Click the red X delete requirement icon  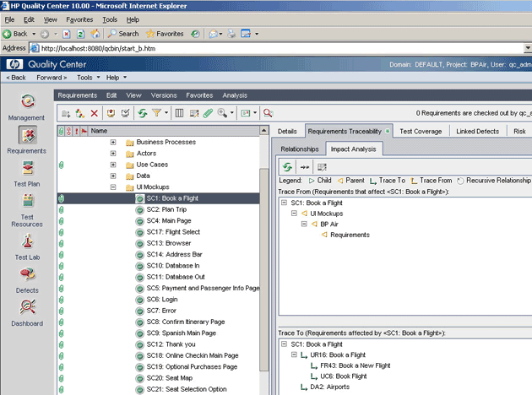[94, 112]
